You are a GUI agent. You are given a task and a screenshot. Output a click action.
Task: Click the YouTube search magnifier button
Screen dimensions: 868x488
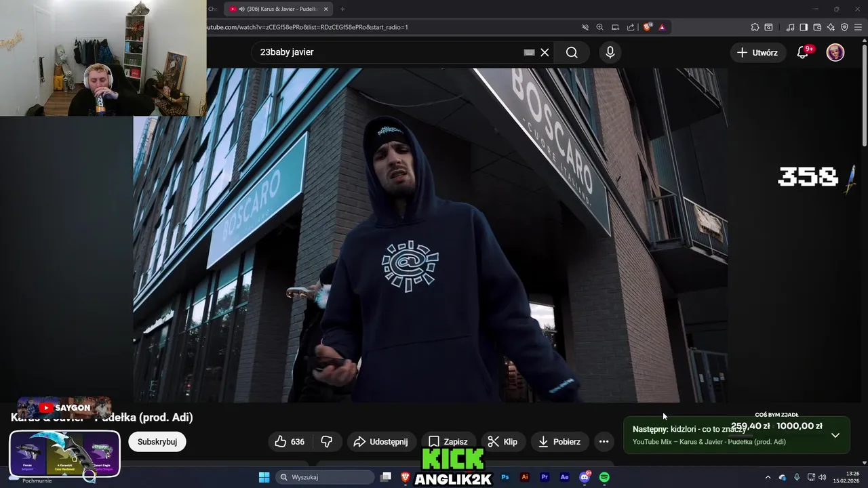[x=572, y=52]
